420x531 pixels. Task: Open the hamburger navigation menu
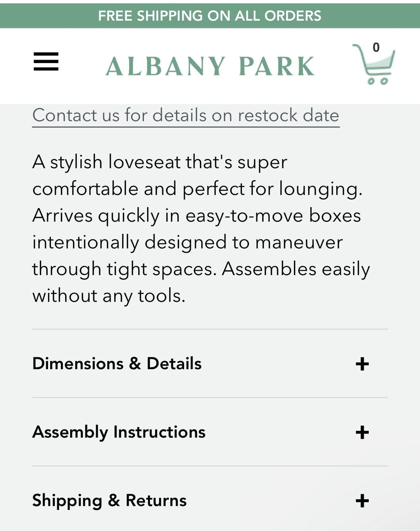pos(46,62)
